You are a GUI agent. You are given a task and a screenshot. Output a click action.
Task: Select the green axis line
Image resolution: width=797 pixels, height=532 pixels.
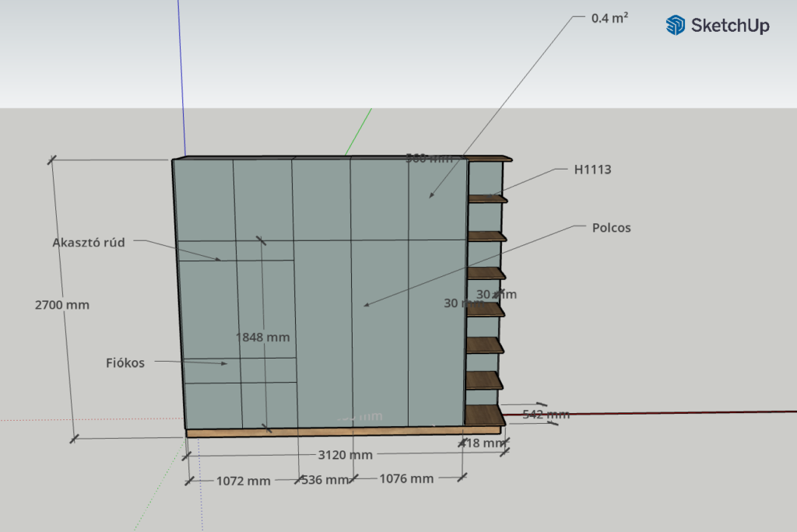(359, 131)
